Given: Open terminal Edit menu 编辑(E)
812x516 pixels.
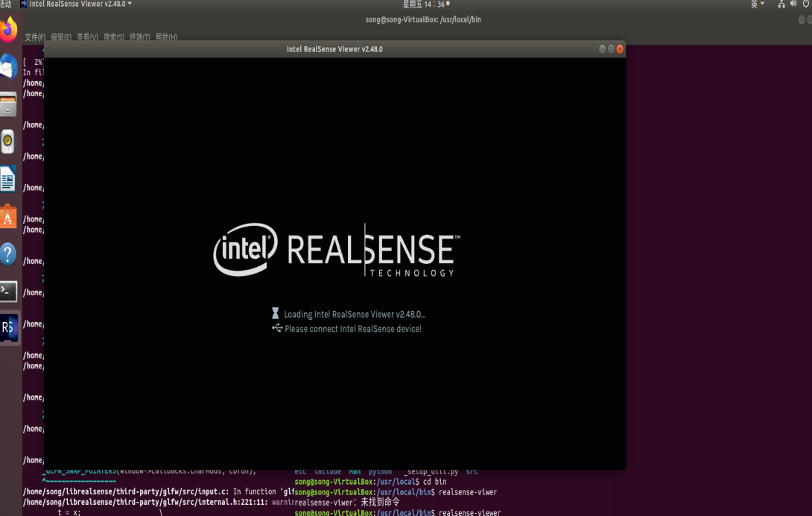Looking at the screenshot, I should pos(61,37).
